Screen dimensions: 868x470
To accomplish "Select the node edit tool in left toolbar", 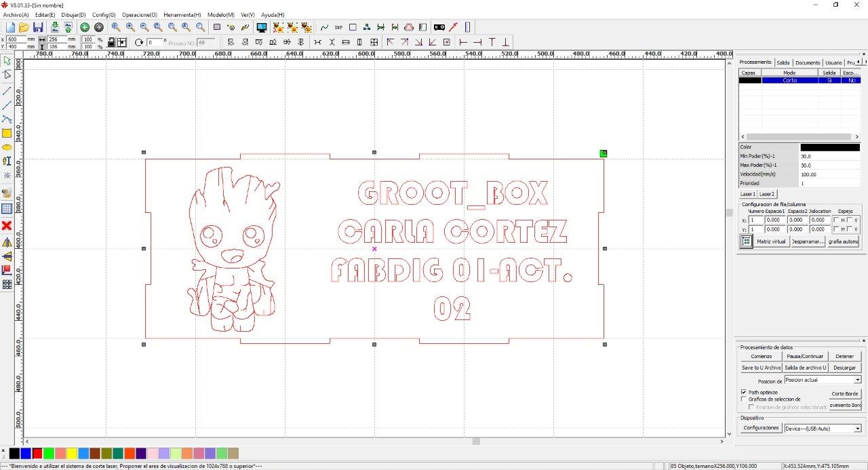I will coord(7,75).
